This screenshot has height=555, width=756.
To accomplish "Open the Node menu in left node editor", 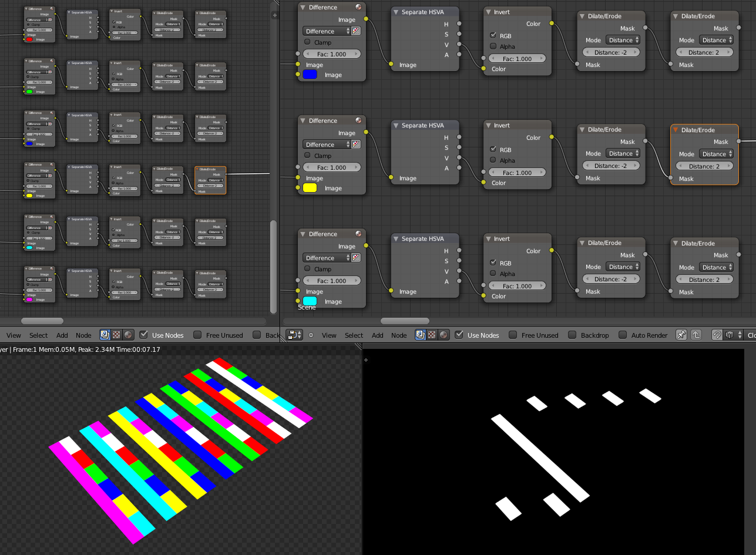I will 83,335.
